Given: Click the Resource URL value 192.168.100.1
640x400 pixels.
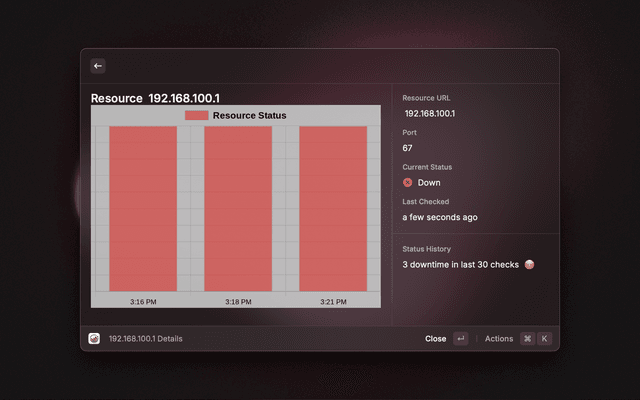Looking at the screenshot, I should 430,114.
